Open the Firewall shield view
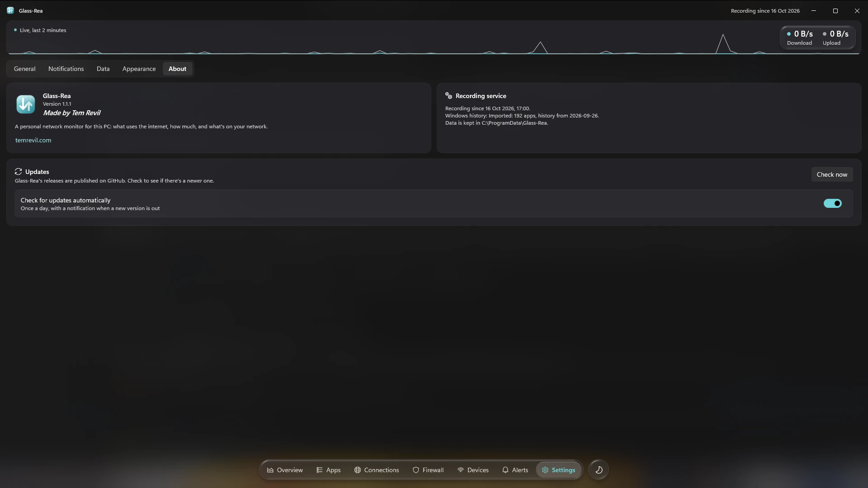 [428, 470]
